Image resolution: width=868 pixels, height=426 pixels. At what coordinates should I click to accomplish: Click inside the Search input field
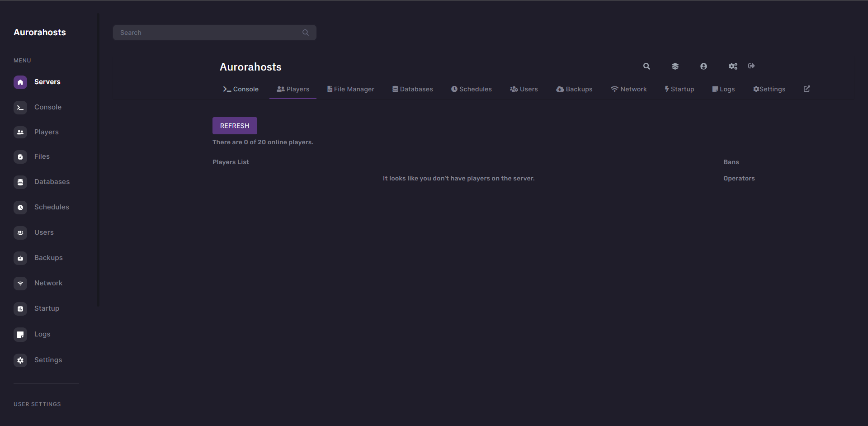[x=208, y=32]
